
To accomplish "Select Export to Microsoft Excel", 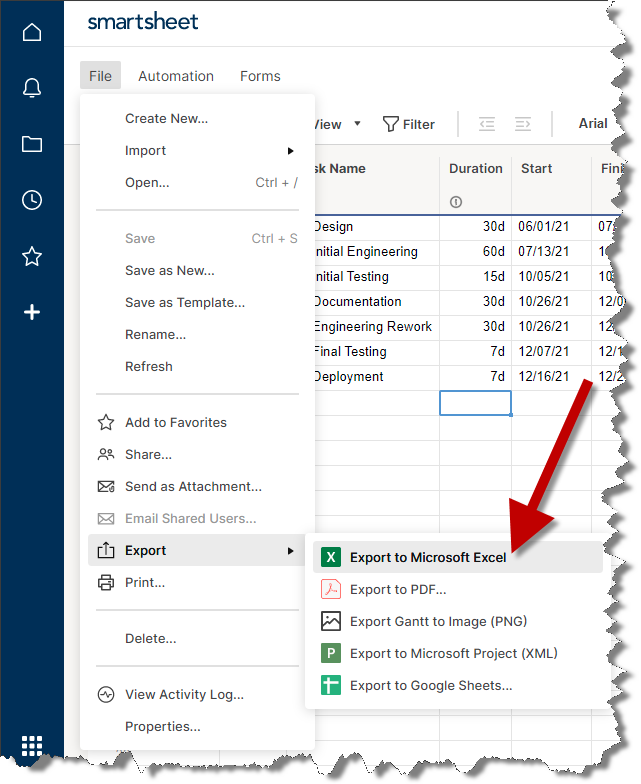I will 458,557.
